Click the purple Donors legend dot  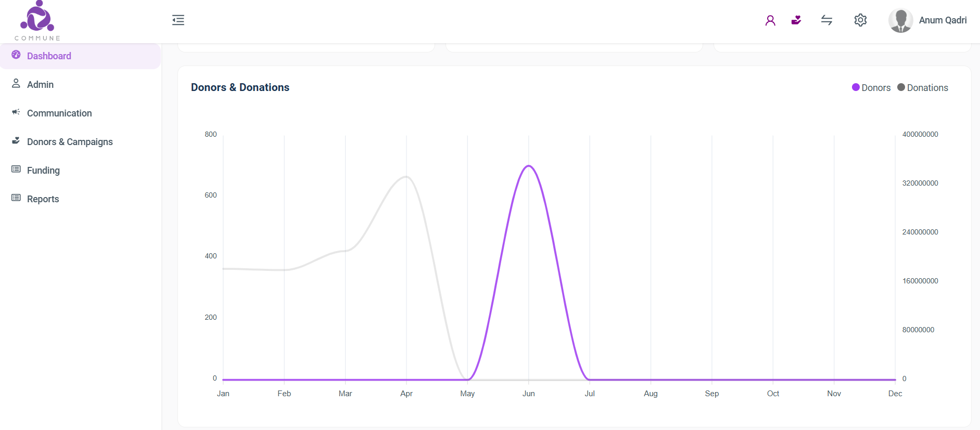[x=856, y=87]
